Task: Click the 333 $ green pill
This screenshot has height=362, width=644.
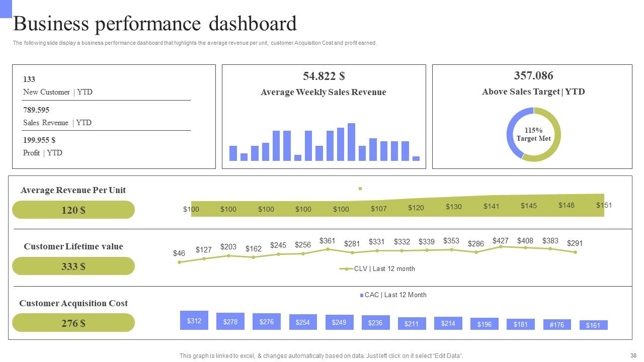Action: (73, 266)
